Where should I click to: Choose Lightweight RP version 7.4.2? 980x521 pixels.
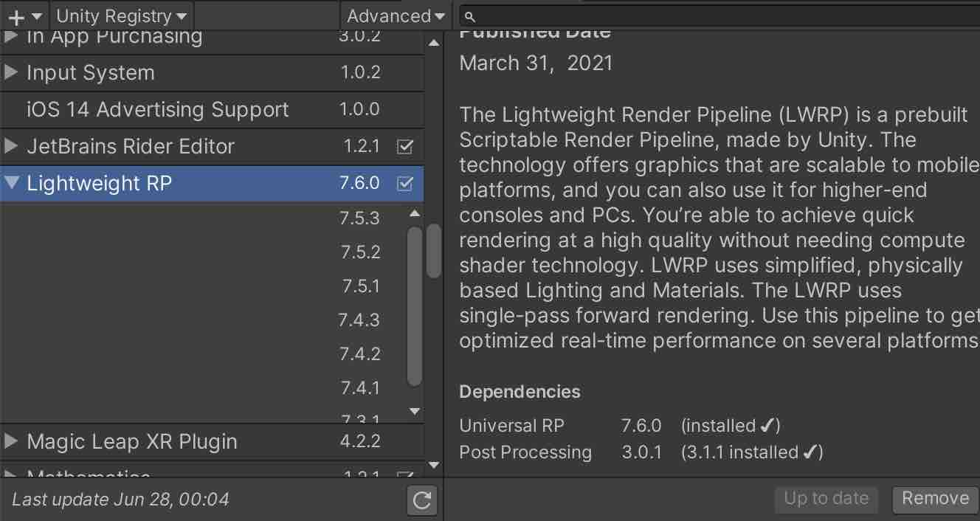pos(360,353)
